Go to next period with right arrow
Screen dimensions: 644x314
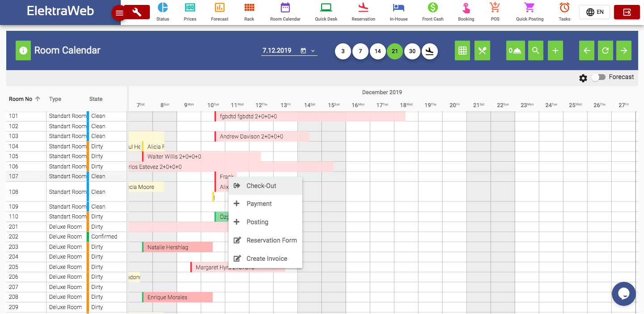tap(624, 50)
